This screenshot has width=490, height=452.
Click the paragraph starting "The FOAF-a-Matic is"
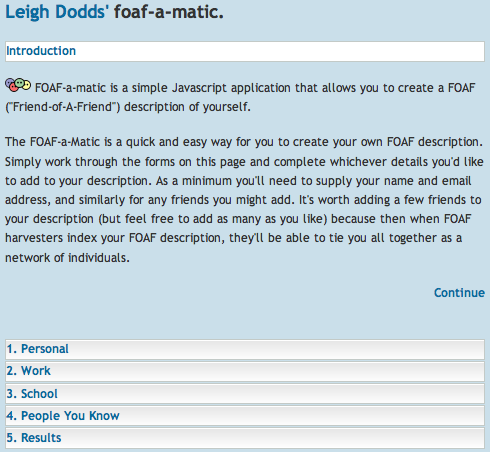coord(244,200)
